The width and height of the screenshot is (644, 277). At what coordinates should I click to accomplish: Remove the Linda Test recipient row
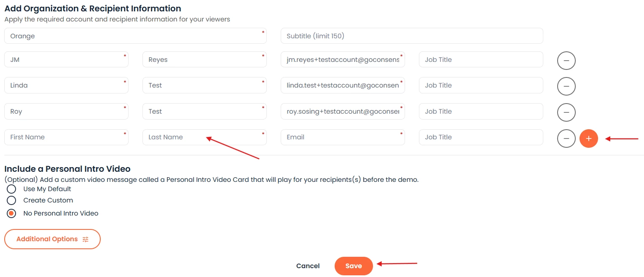point(566,86)
